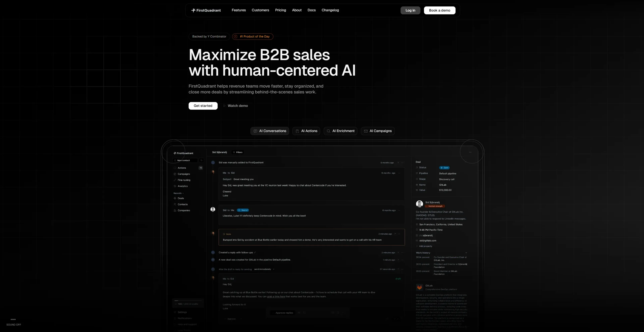Click the FirstQuadrant logo in the navbar

pos(206,10)
